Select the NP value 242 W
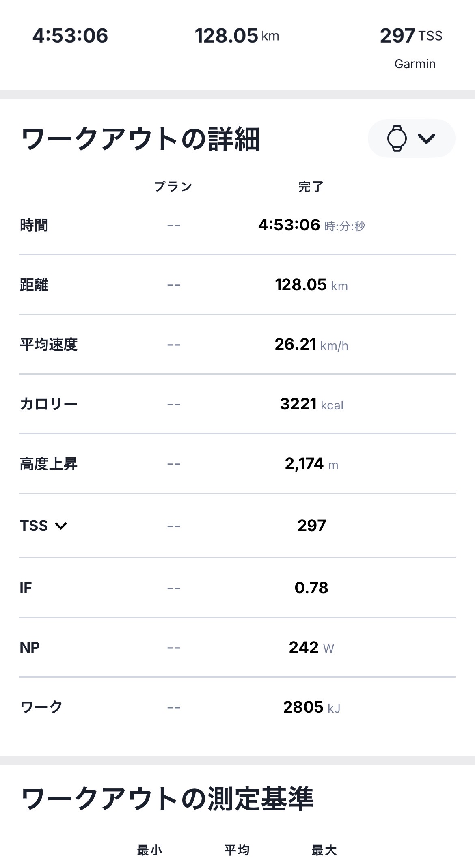The height and width of the screenshot is (868, 475). tap(311, 648)
